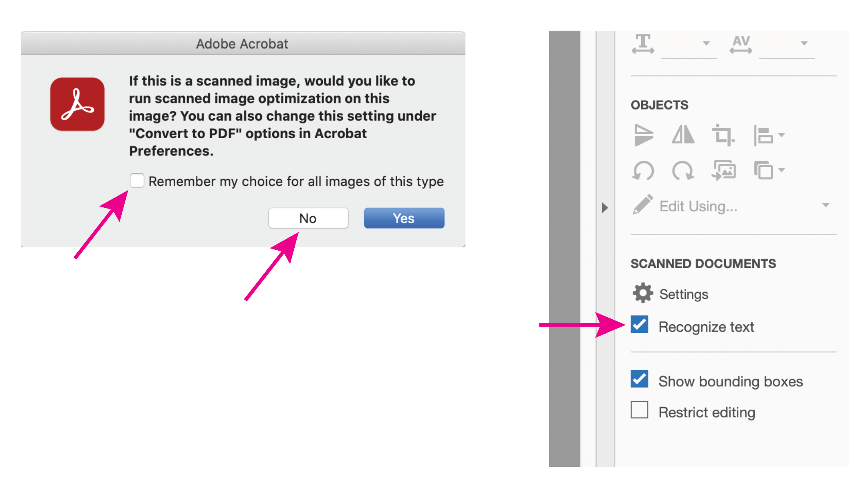
Task: Open Scanned Documents Settings via gear icon
Action: coord(642,293)
